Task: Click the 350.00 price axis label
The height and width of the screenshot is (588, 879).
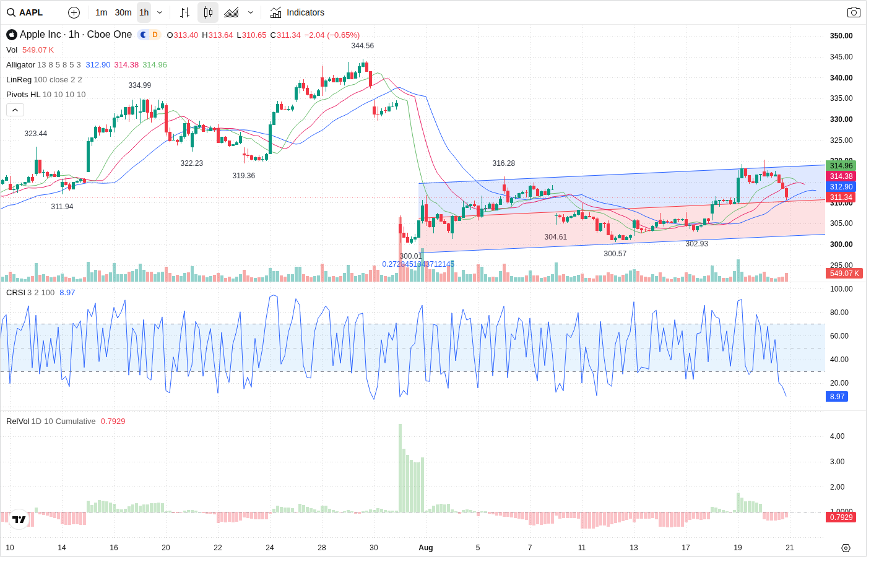Action: click(841, 36)
